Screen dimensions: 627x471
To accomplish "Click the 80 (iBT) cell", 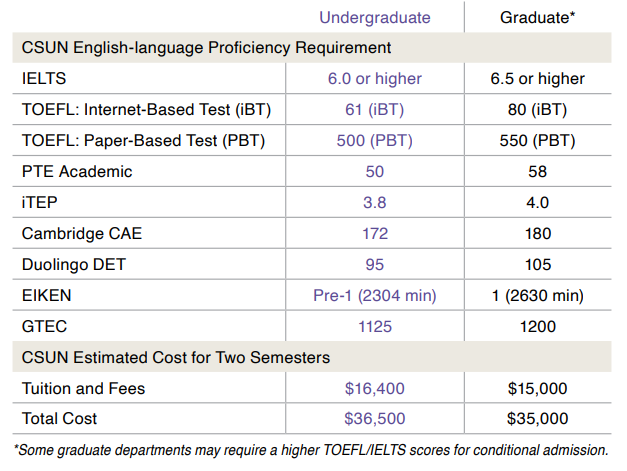I will point(537,110).
